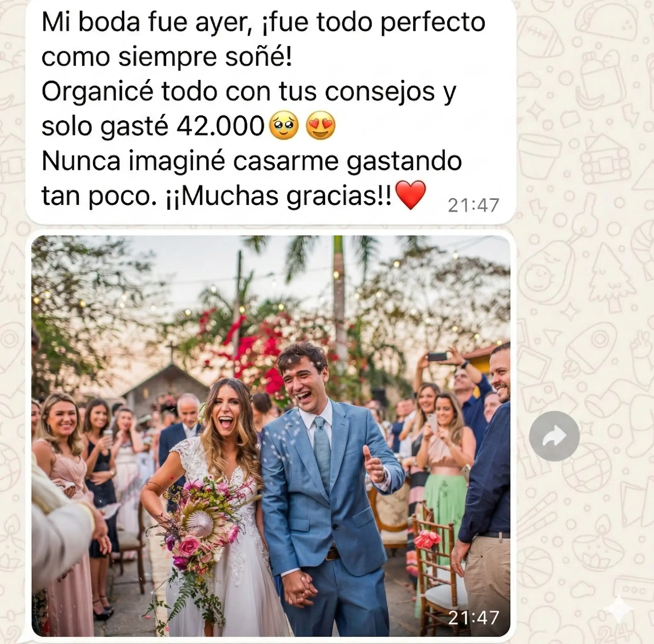Click the 21:47 timestamp in text bubble
The width and height of the screenshot is (654, 644).
click(474, 205)
